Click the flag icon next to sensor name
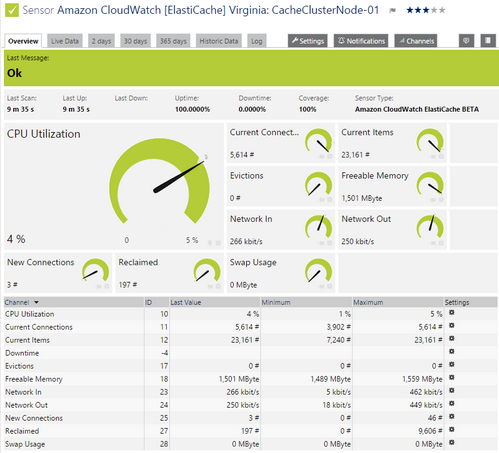This screenshot has width=499, height=453. 393,11
